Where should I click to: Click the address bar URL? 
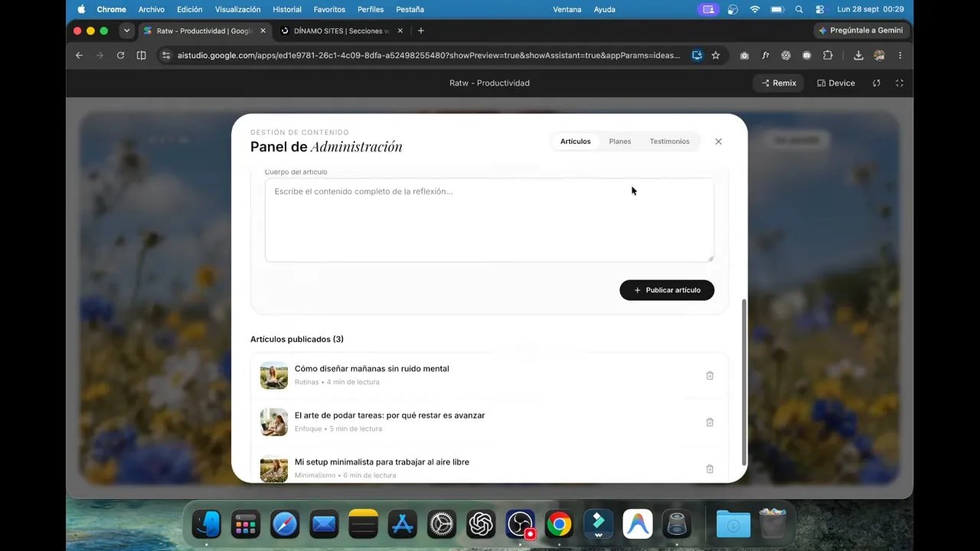pyautogui.click(x=429, y=55)
